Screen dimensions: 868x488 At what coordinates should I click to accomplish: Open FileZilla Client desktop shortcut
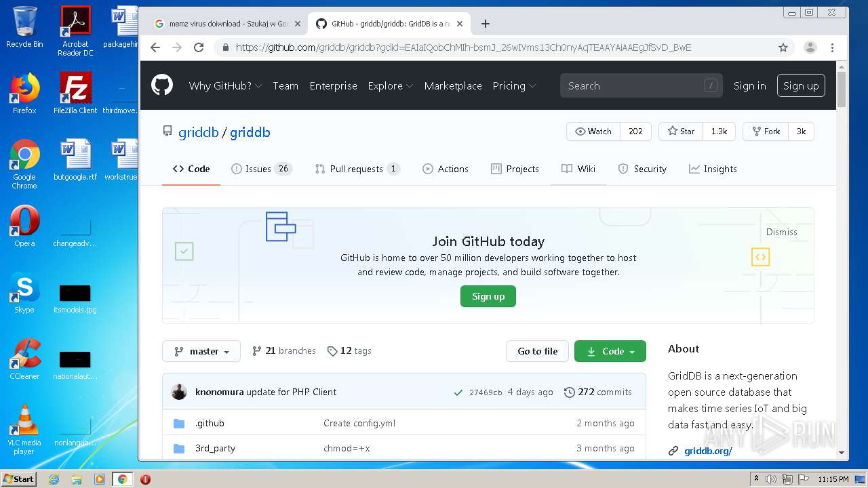(x=75, y=94)
